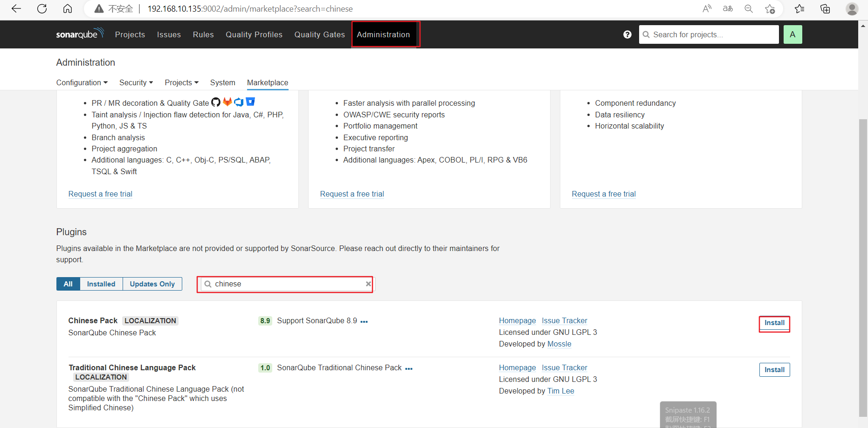Screen dimensions: 868x428
Task: Install Traditional Chinese Language Pack
Action: point(774,370)
